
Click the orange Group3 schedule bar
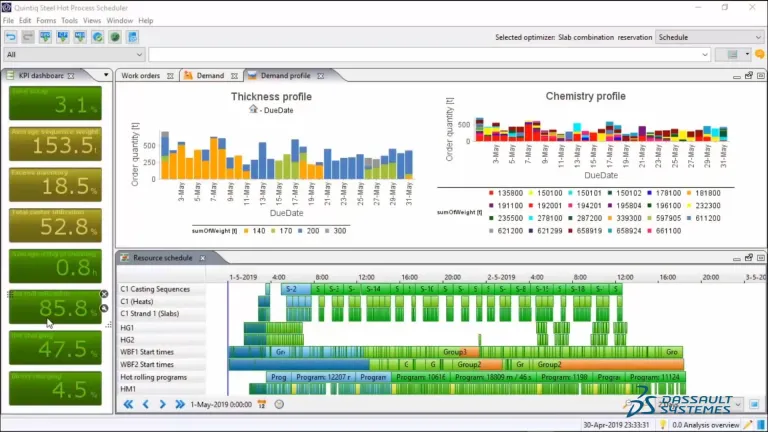[456, 352]
